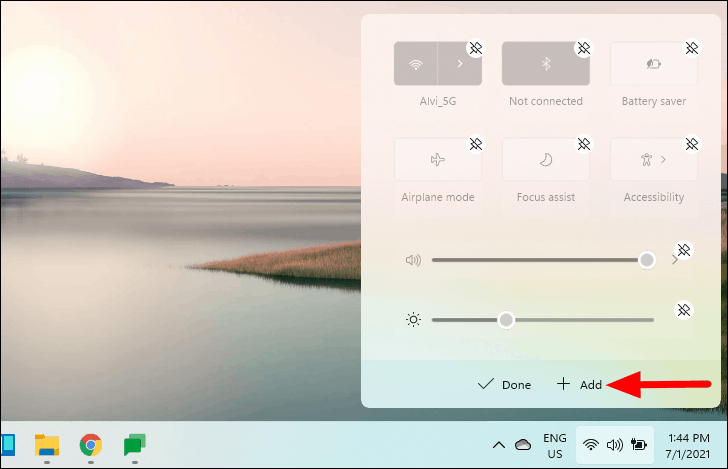Open the Accessibility options tile

pyautogui.click(x=654, y=160)
